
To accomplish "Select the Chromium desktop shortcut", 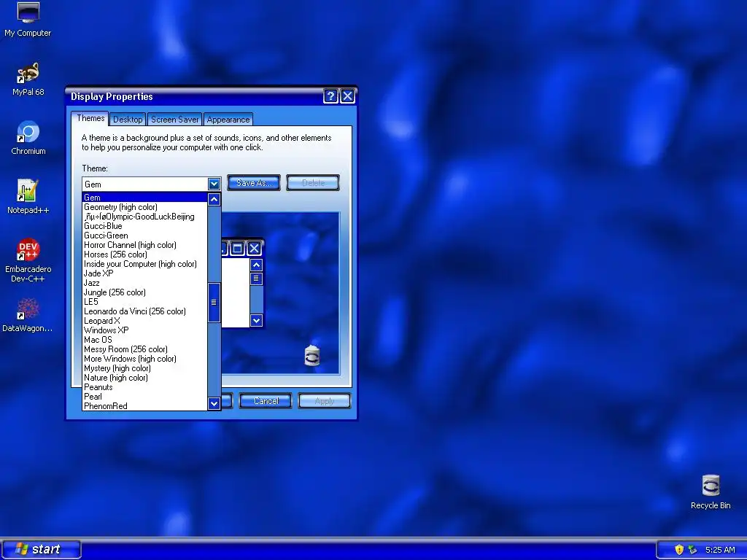I will [x=28, y=138].
